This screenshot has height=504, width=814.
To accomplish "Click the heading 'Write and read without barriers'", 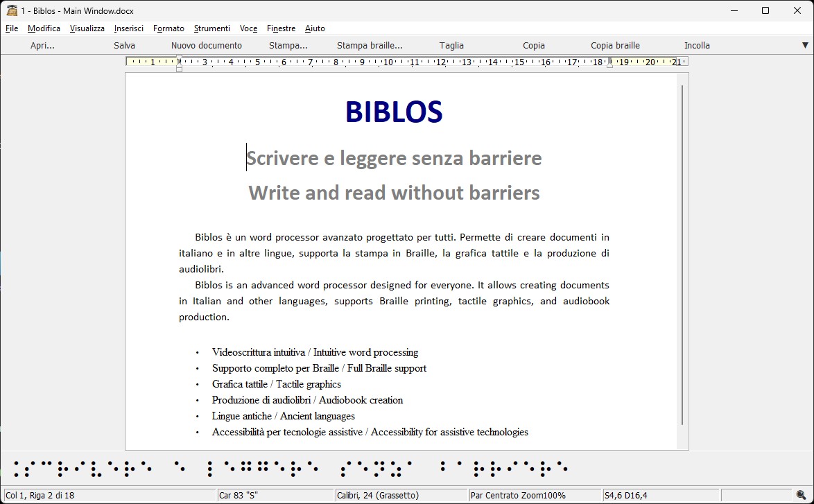I will 394,193.
